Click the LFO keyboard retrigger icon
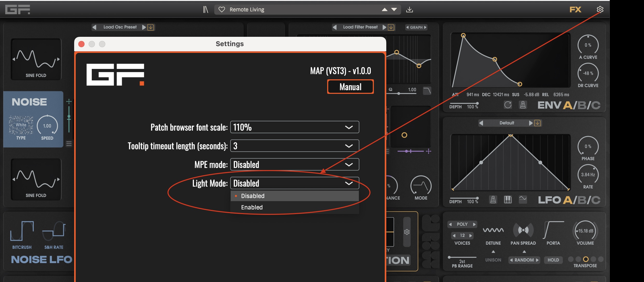The image size is (644, 282). [508, 200]
